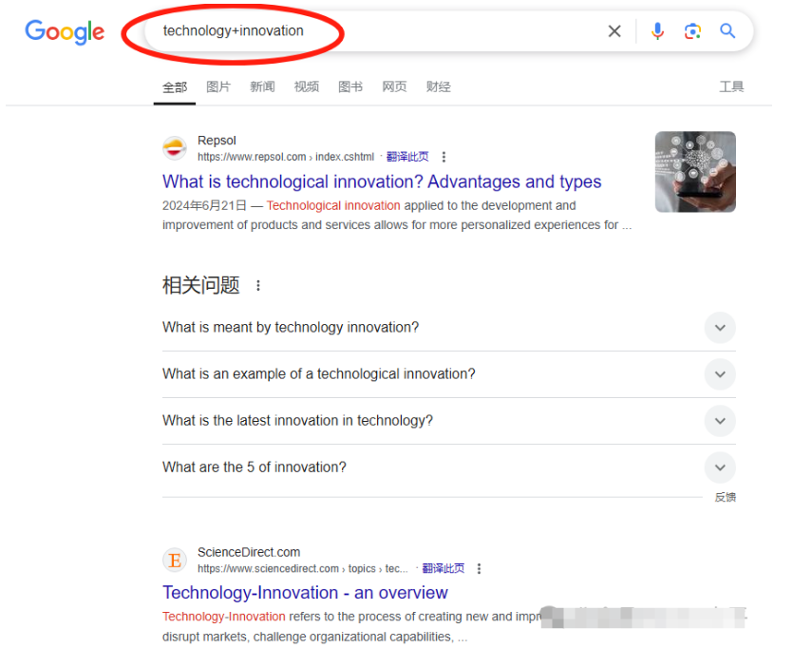The width and height of the screenshot is (812, 648).
Task: Click the Google logo
Action: 64,31
